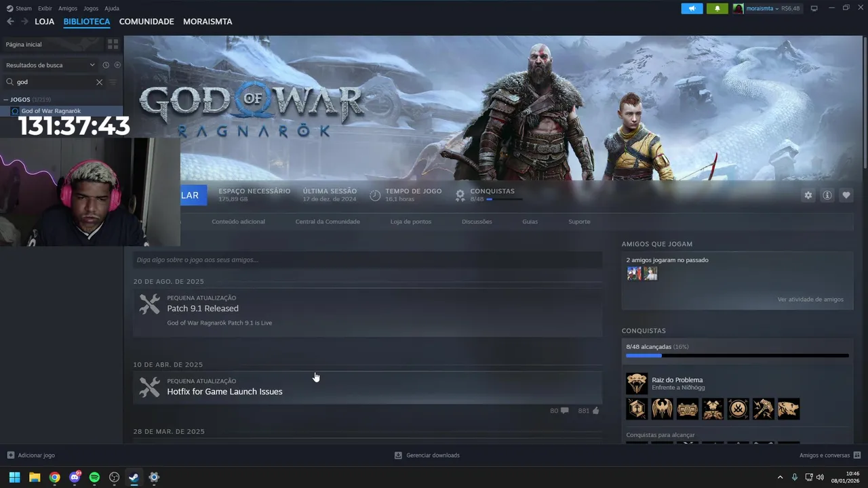Image resolution: width=868 pixels, height=488 pixels.
Task: Click the back navigation arrow
Action: (10, 22)
